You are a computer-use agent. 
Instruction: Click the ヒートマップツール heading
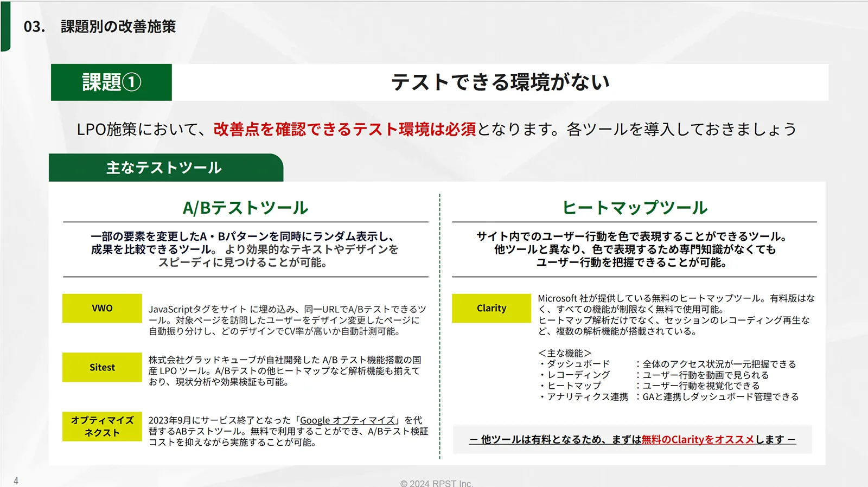pyautogui.click(x=634, y=208)
